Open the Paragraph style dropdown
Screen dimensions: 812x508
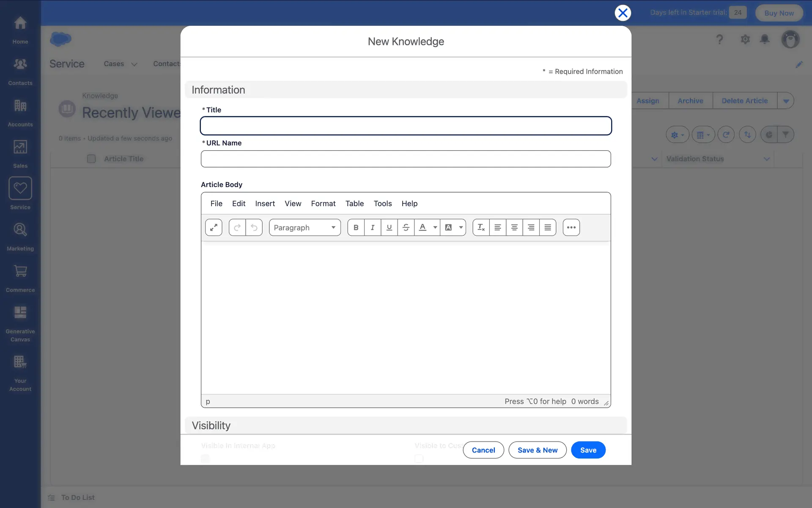coord(304,227)
